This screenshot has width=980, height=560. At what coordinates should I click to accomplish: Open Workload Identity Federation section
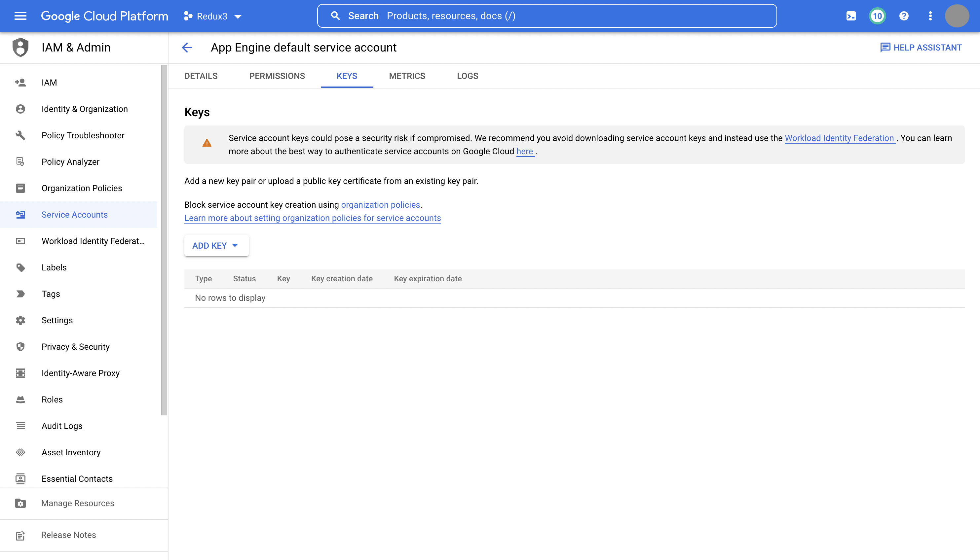click(x=92, y=241)
